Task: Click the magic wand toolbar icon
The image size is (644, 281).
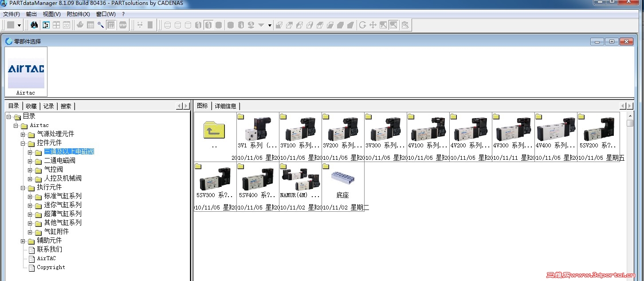Action: pyautogui.click(x=101, y=25)
